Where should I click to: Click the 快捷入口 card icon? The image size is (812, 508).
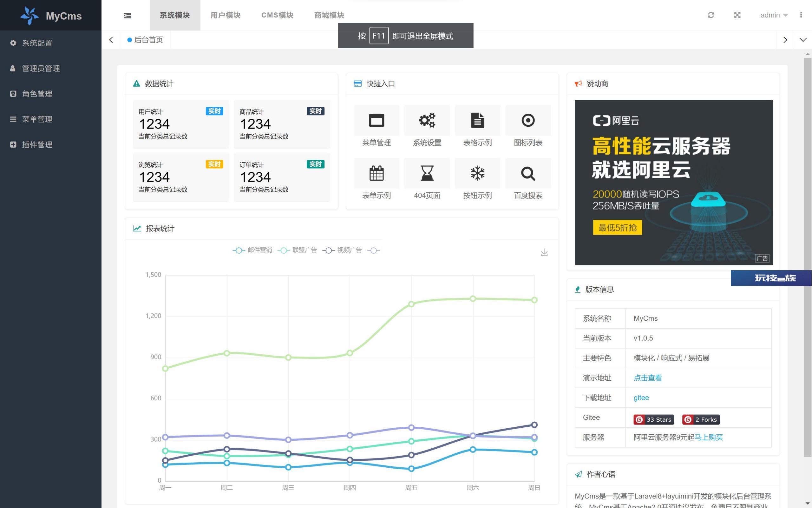[x=358, y=84]
